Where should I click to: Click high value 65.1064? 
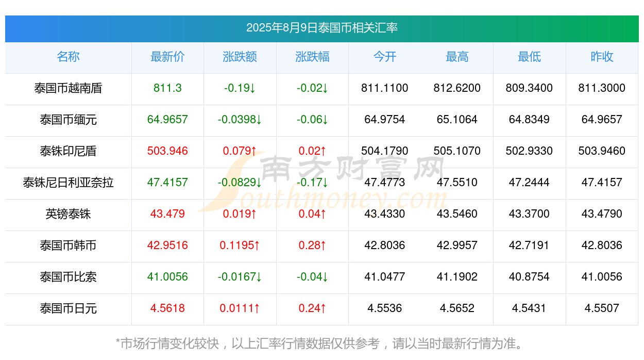pyautogui.click(x=457, y=120)
